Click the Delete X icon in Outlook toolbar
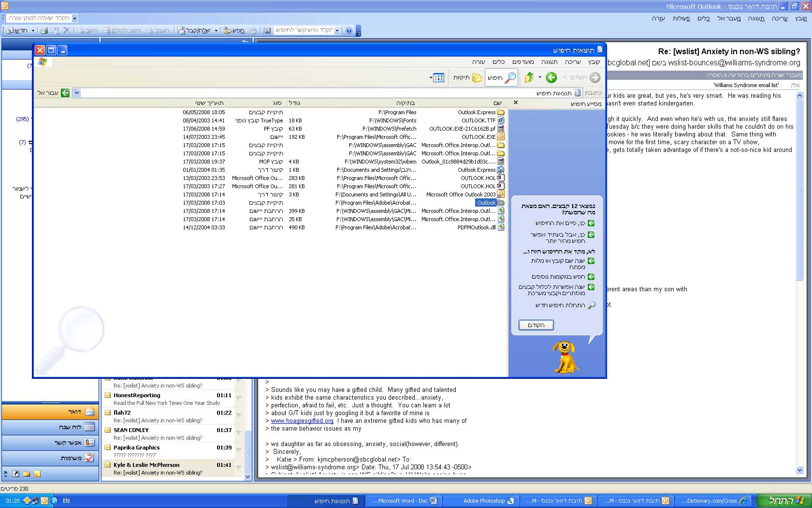 tap(67, 30)
